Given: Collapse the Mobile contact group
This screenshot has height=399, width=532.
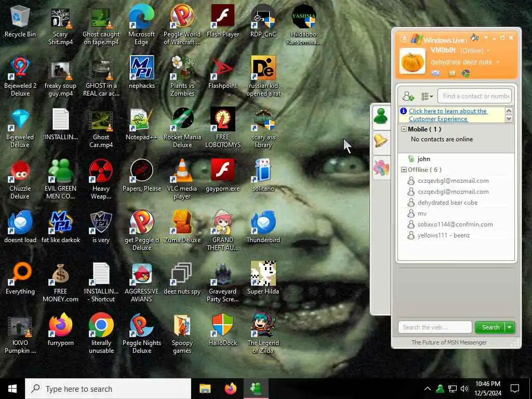Looking at the screenshot, I should click(404, 129).
